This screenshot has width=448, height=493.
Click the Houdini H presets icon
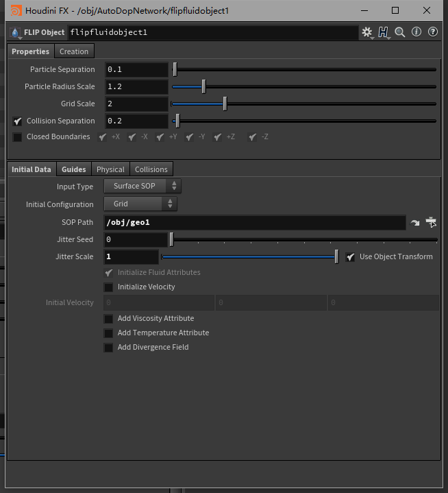pos(384,32)
